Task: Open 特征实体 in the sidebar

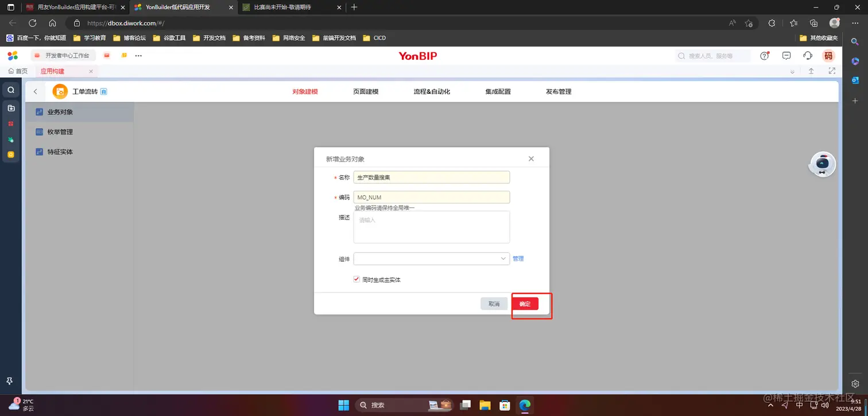Action: (60, 151)
